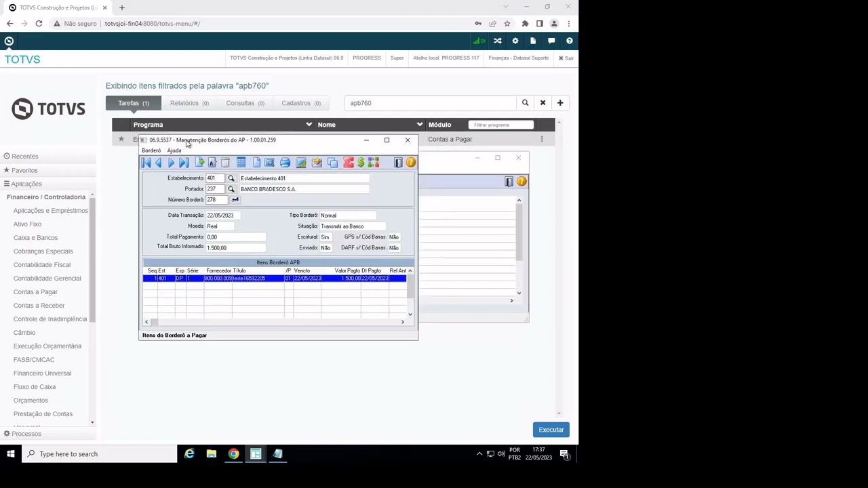Open the Ajuda menu
Screen dimensions: 868x488
[174, 150]
